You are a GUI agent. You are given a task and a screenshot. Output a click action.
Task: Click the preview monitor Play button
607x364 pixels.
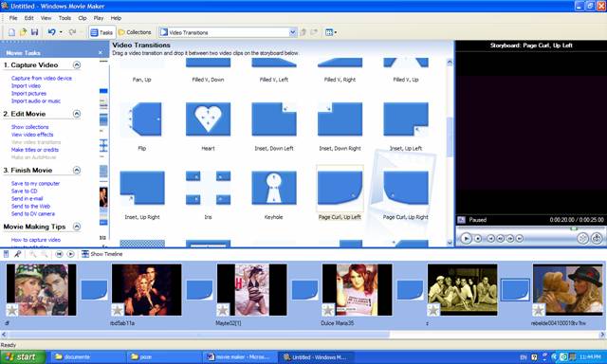466,239
